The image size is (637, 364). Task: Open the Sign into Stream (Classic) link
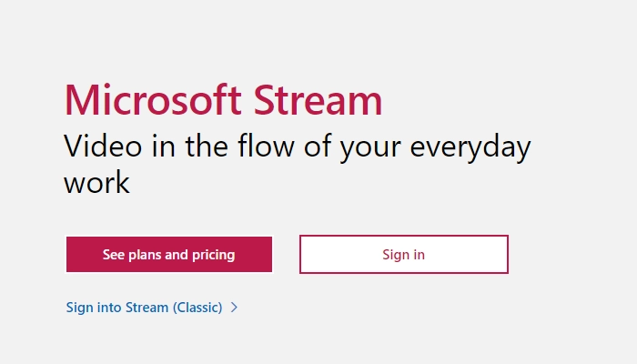pos(144,308)
